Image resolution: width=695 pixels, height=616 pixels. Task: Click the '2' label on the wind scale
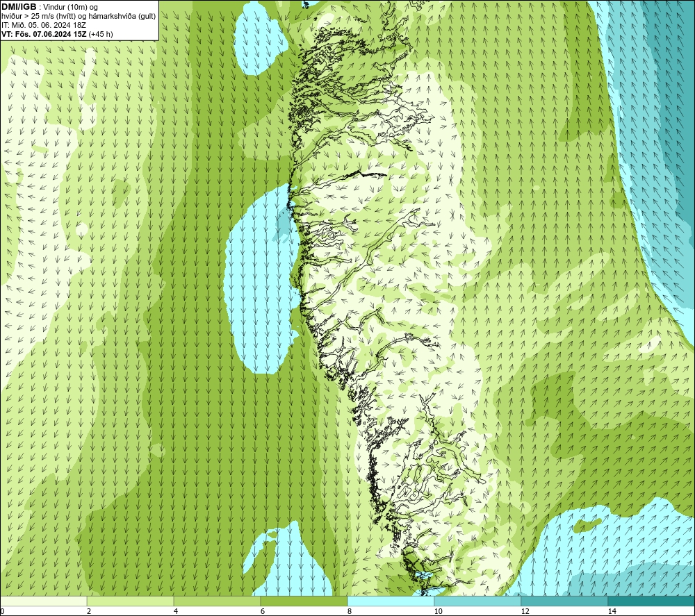click(89, 611)
